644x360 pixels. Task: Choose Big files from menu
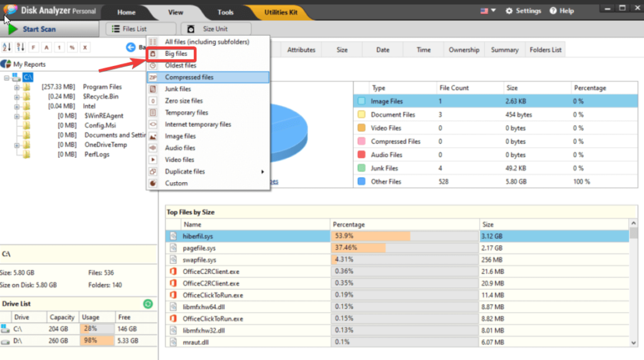(208, 54)
